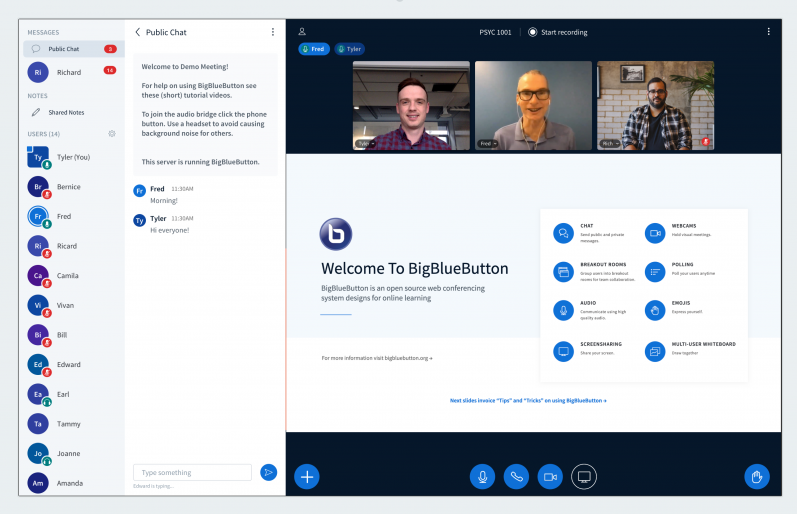Select user Fred in users list
797x514 pixels.
click(x=72, y=216)
